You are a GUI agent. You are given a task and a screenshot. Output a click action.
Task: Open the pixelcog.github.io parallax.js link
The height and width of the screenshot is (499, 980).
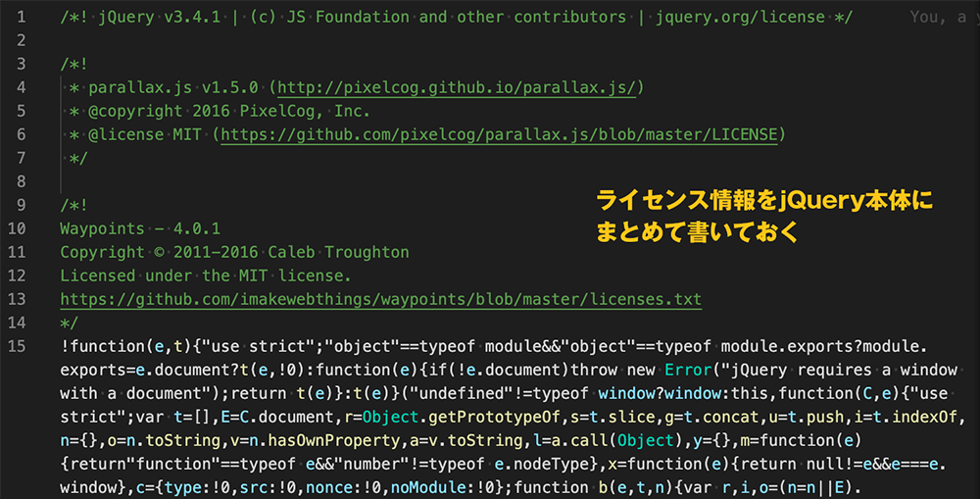[x=457, y=87]
